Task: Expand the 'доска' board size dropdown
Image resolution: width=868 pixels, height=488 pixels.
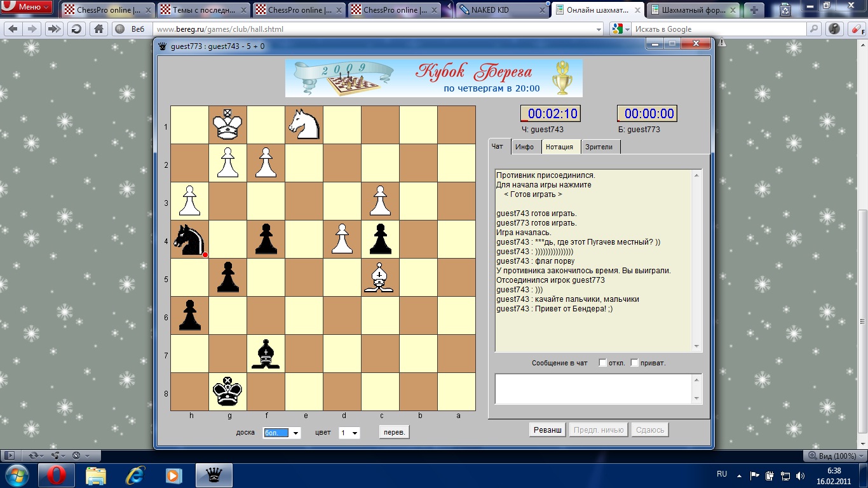Action: pyautogui.click(x=295, y=433)
